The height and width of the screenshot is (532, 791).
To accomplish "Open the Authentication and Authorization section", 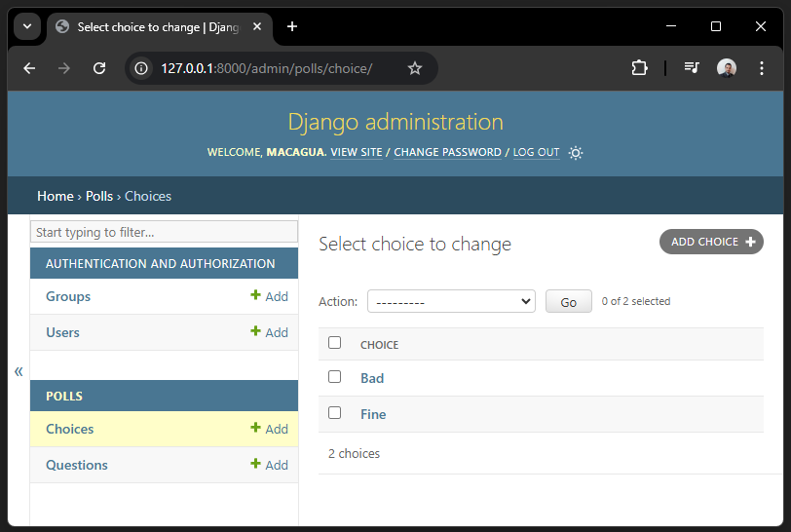I will (x=161, y=263).
